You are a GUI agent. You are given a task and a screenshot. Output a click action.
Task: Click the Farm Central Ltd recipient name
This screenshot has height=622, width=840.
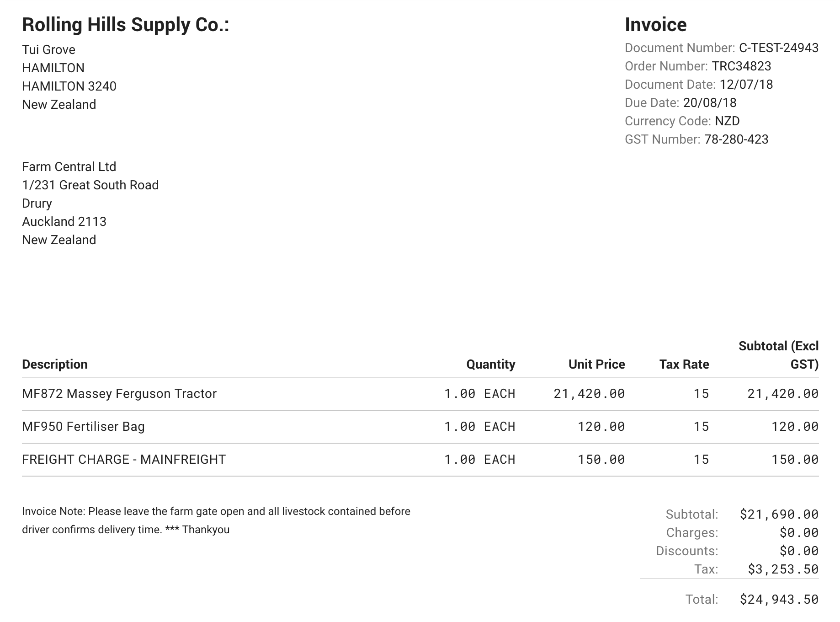[x=69, y=167]
